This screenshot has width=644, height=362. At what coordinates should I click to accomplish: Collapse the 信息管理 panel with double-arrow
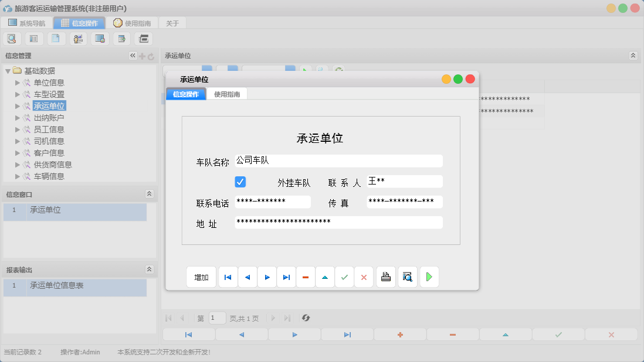point(133,55)
